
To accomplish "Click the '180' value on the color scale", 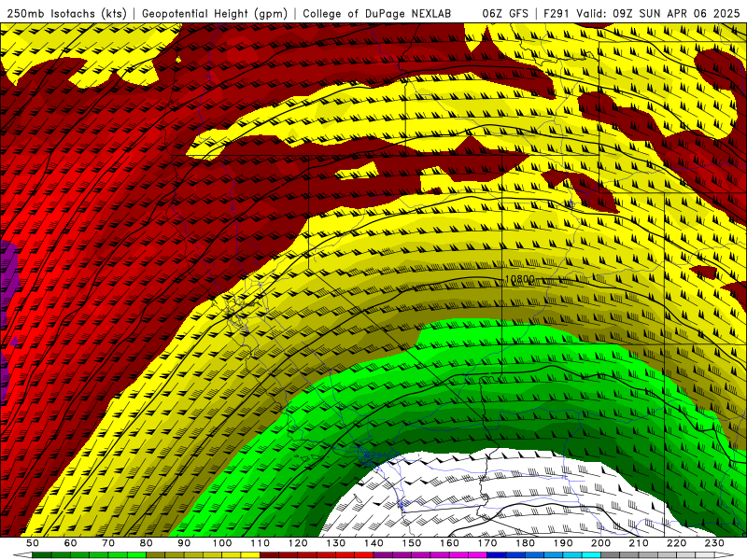I will coord(525,543).
